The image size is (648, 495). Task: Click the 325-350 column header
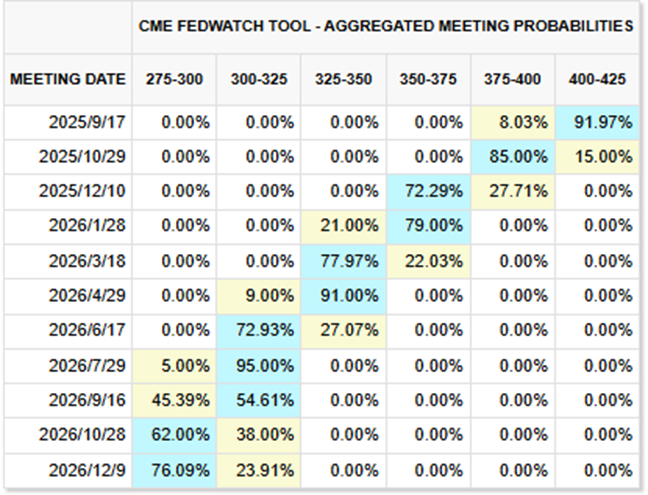(x=343, y=80)
